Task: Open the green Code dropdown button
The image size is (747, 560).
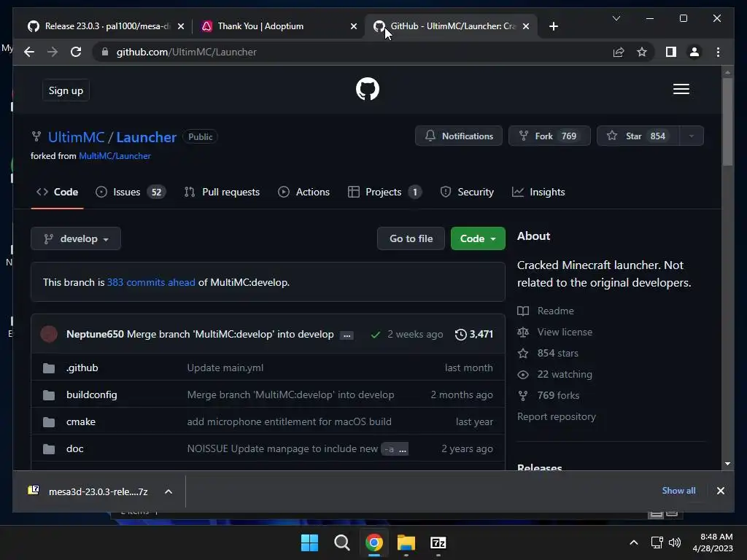Action: point(478,238)
